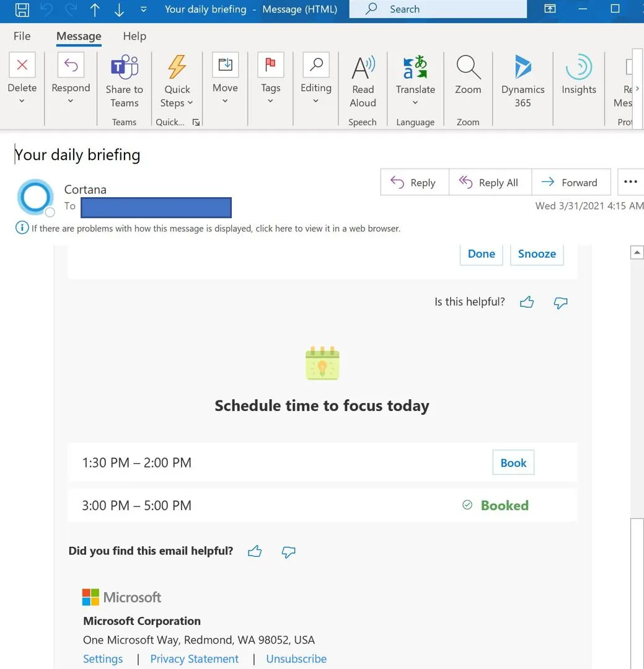Select the Message ribbon tab
644x669 pixels.
point(79,36)
